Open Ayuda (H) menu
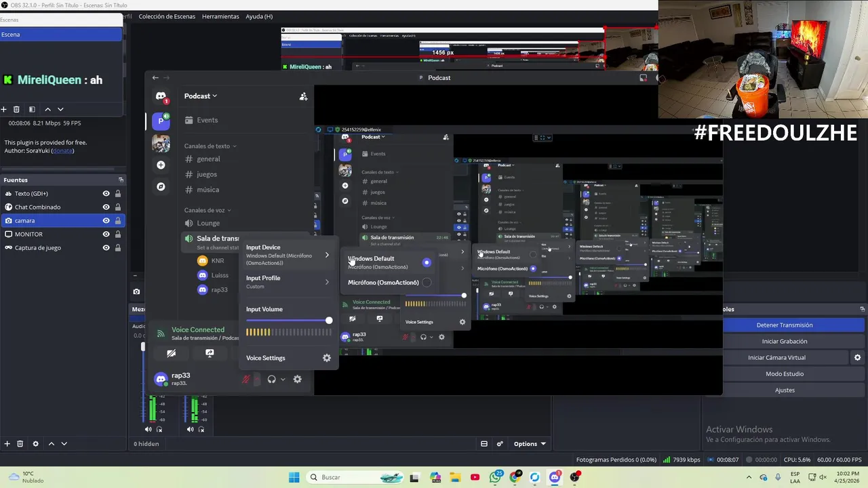 pos(259,16)
